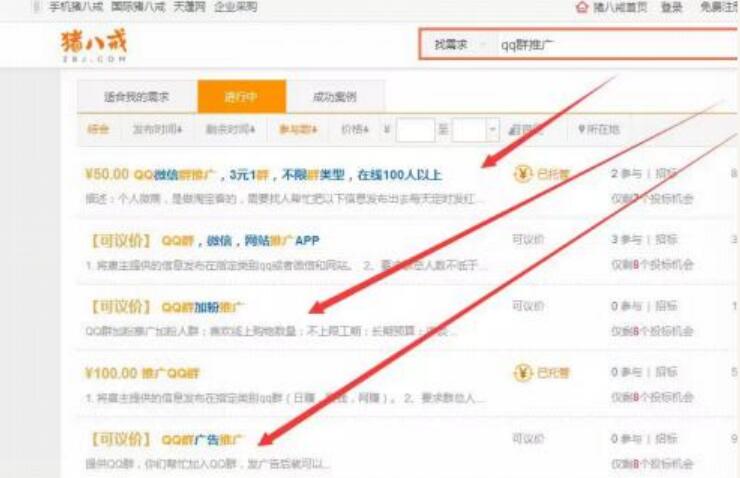Screen dimensions: 740x478
Task: Click the ¥ 已托管 coin icon on the ¥50.00 listing
Action: pos(522,174)
